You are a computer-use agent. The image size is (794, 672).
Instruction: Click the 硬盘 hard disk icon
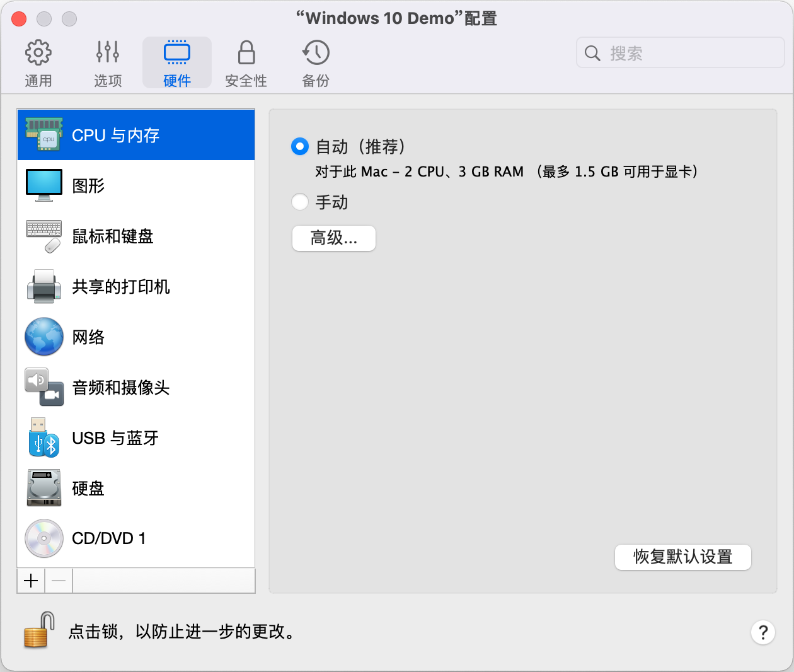pyautogui.click(x=44, y=488)
